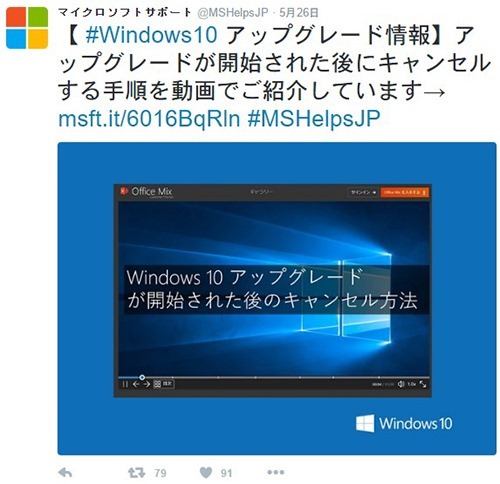Viewport: 500px width, 484px height.
Task: Open the ギャラリー gallery tab
Action: [261, 192]
